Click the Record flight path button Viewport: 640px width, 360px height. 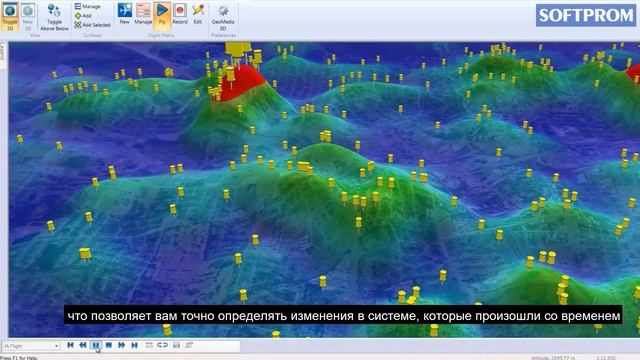tap(180, 14)
